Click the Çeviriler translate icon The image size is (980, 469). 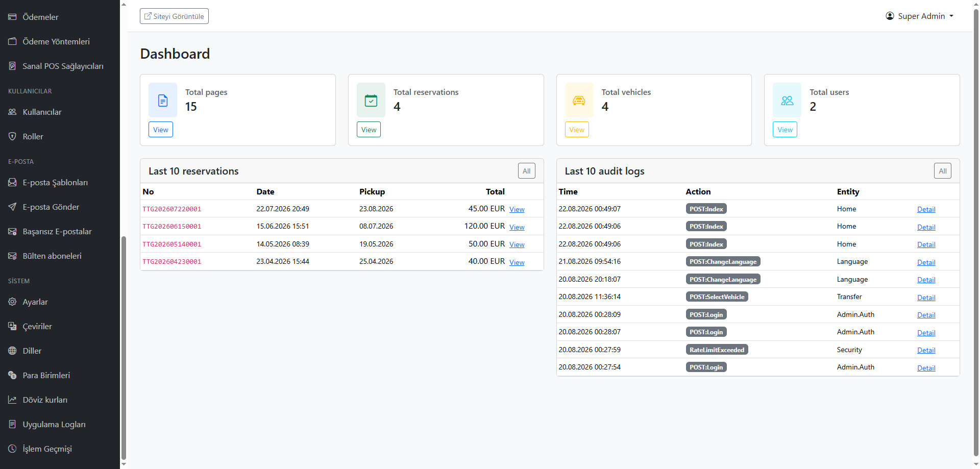(12, 326)
